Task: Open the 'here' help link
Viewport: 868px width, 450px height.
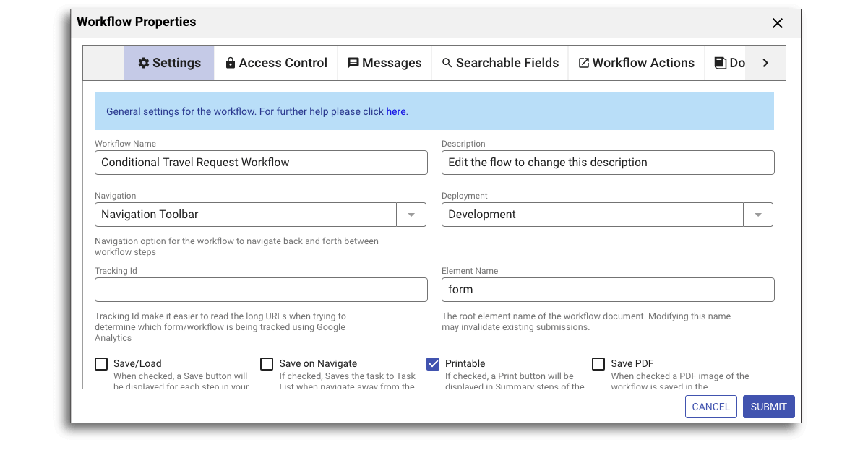Action: (x=396, y=111)
